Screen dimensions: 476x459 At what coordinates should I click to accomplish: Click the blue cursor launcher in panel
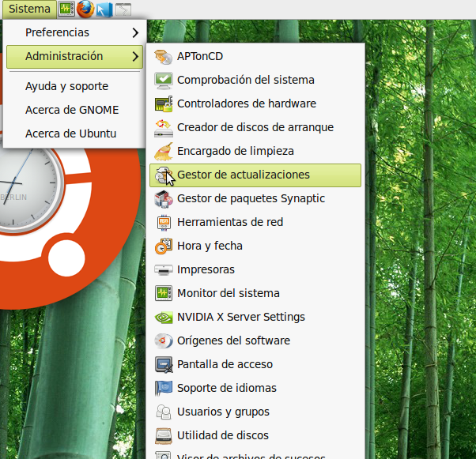[104, 9]
